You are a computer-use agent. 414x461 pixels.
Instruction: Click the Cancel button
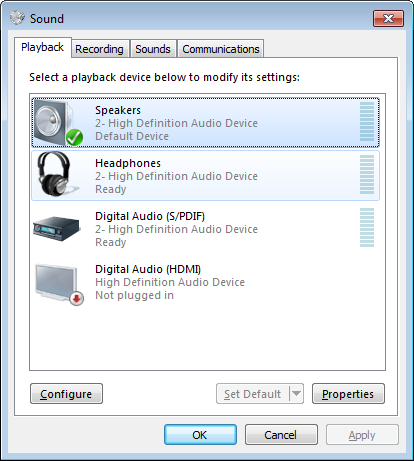tap(281, 435)
